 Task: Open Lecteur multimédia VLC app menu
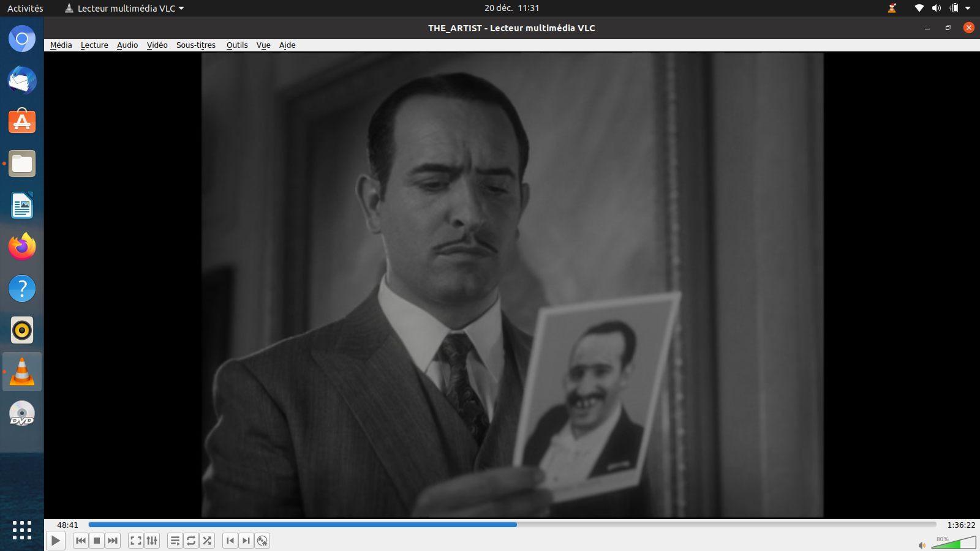point(125,8)
